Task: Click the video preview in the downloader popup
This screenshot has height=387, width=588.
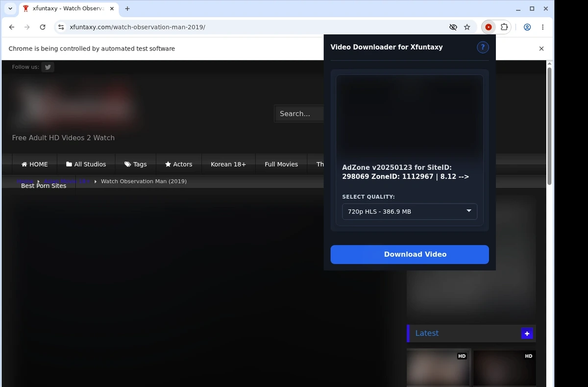Action: (x=410, y=117)
